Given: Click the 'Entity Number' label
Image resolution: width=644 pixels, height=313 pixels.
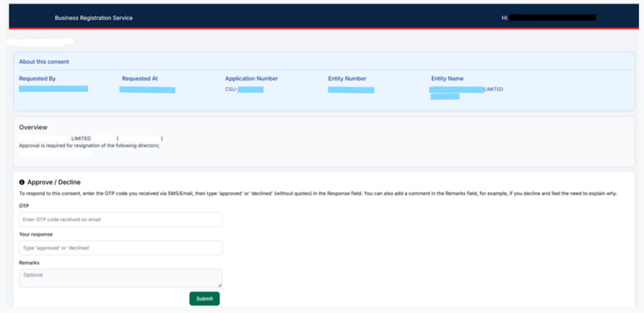Looking at the screenshot, I should (347, 79).
